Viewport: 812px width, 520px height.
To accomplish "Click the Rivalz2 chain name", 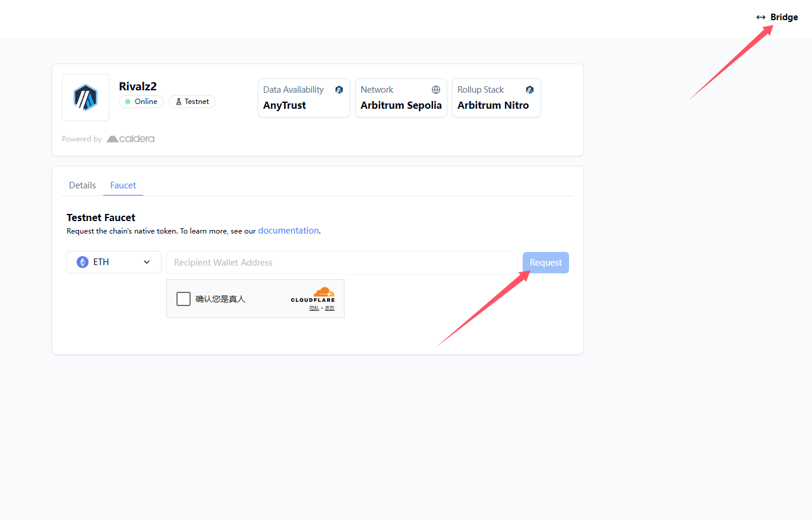I will click(x=138, y=86).
